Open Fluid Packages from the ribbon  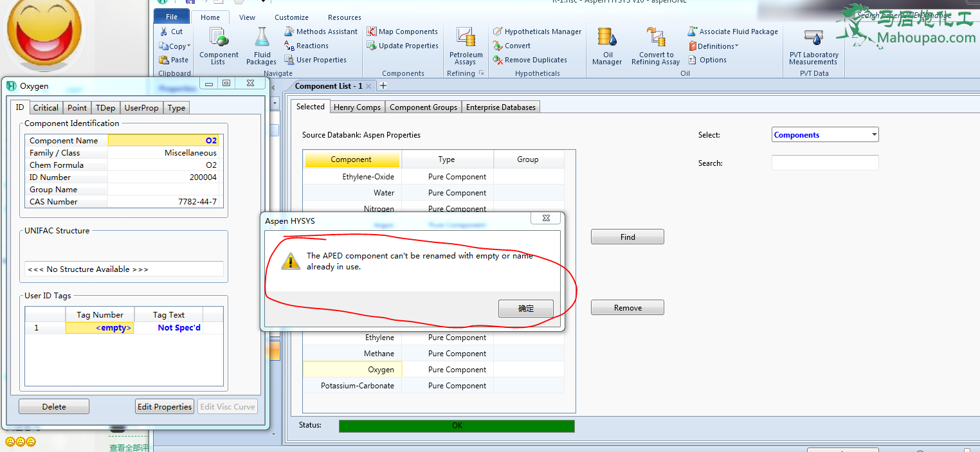(261, 46)
